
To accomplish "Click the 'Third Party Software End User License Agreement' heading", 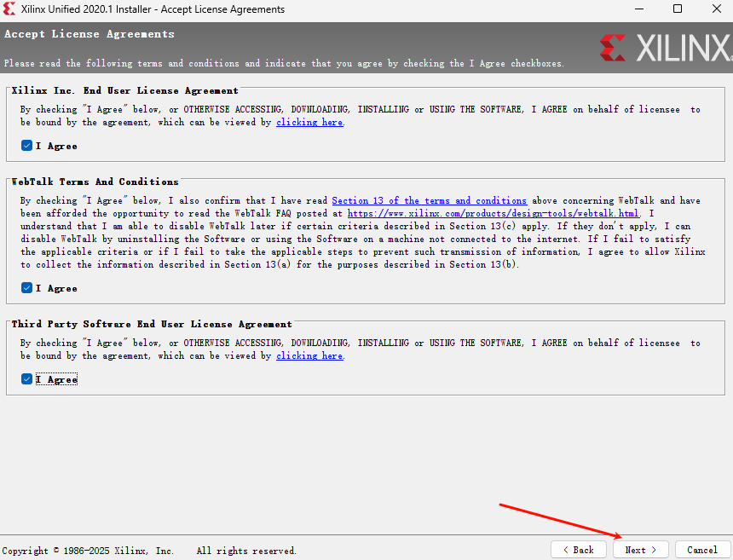I will pos(152,324).
